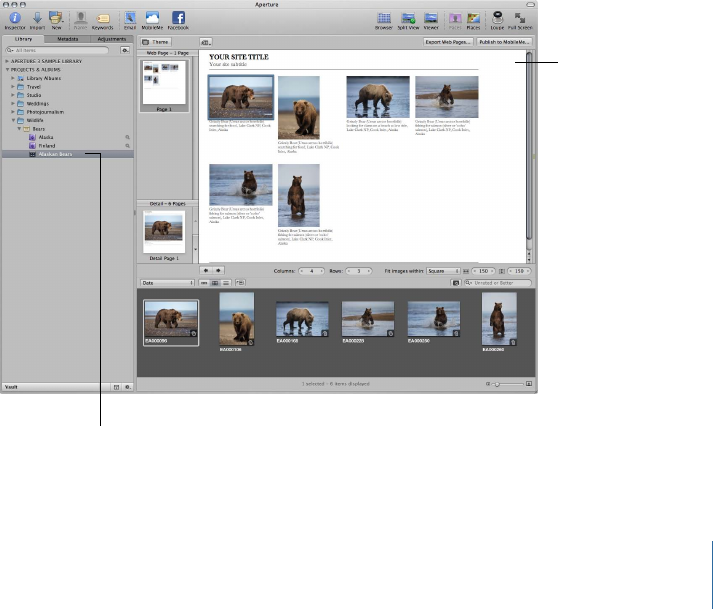Click the YOUR SITE TITLE heading
The height and width of the screenshot is (609, 713).
(x=239, y=57)
